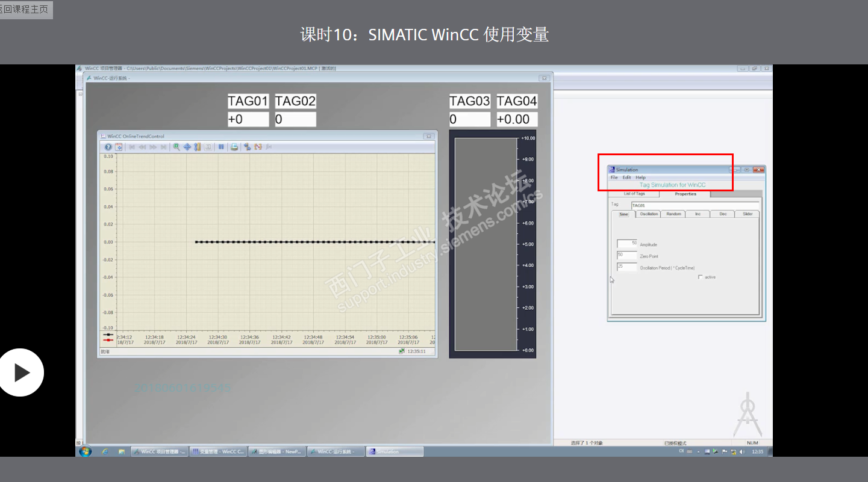Viewport: 868px width, 482px height.
Task: Click the TAG04 value field showing +0.00
Action: click(517, 119)
